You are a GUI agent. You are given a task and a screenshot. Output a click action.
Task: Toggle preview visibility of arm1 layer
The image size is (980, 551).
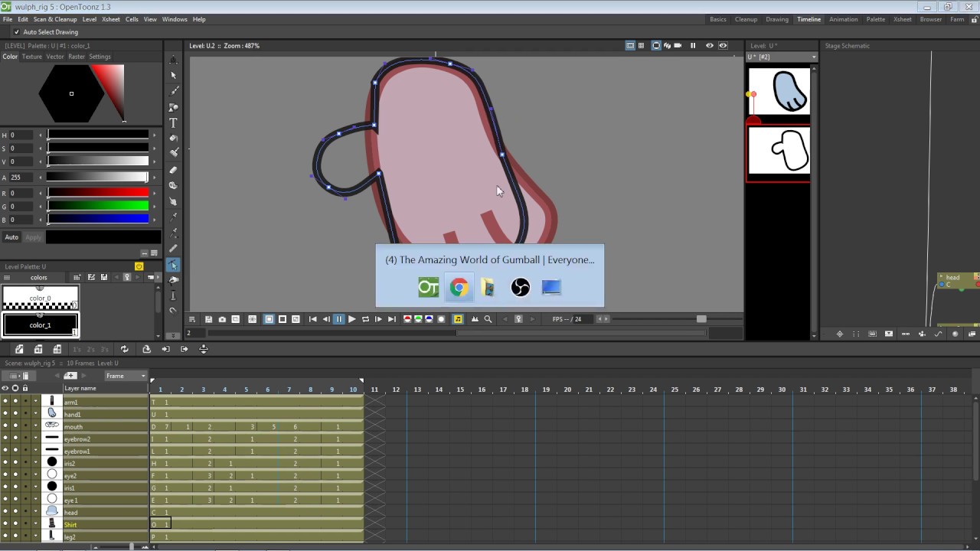(x=5, y=403)
